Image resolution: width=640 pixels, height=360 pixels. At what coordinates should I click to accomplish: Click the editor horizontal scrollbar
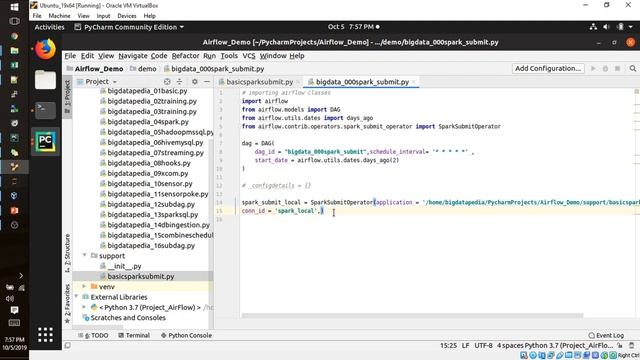[x=412, y=315]
